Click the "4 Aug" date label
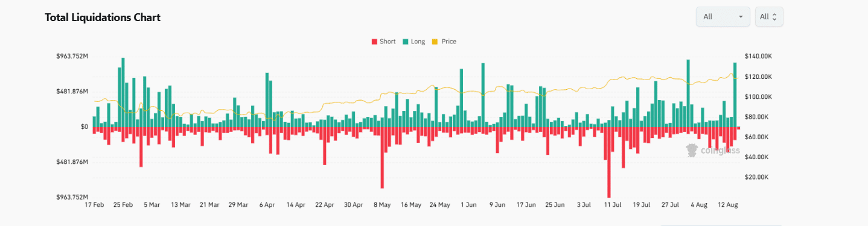868x226 pixels. click(x=699, y=205)
